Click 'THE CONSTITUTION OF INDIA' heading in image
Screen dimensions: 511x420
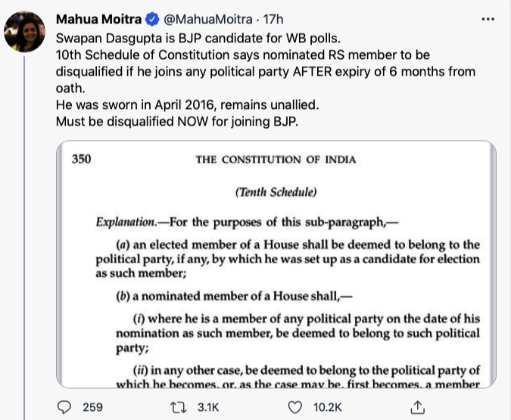click(276, 160)
